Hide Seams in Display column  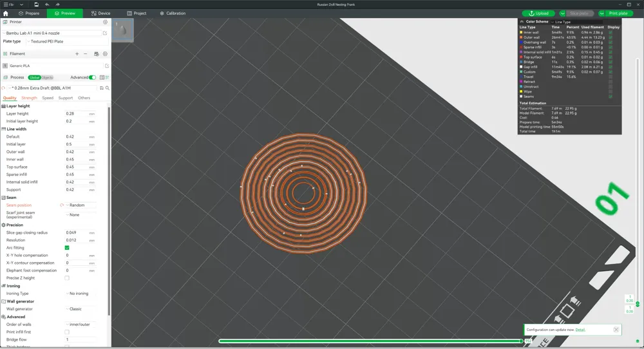pos(611,97)
